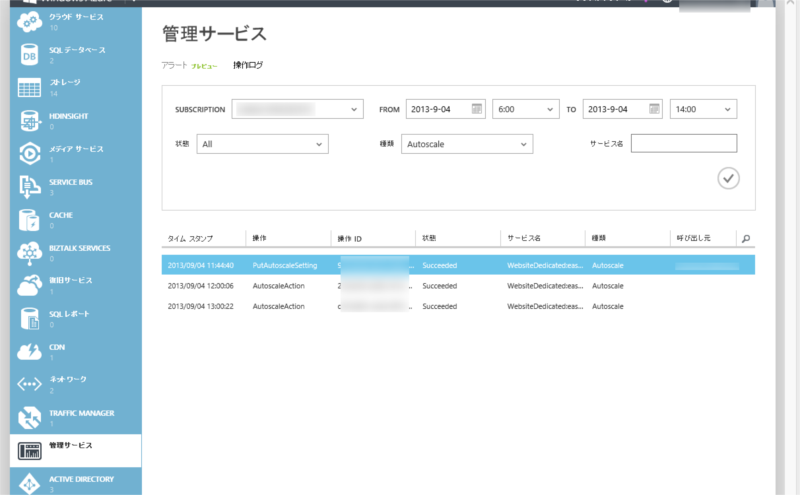Click the search icon in table header

pos(745,238)
